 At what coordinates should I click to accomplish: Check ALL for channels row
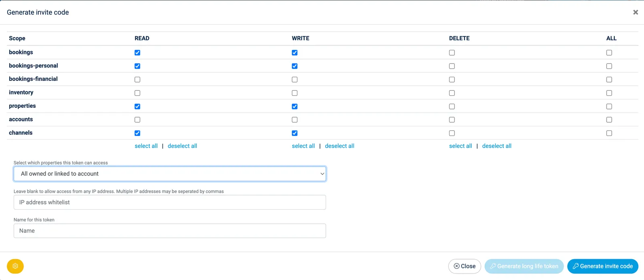[609, 133]
